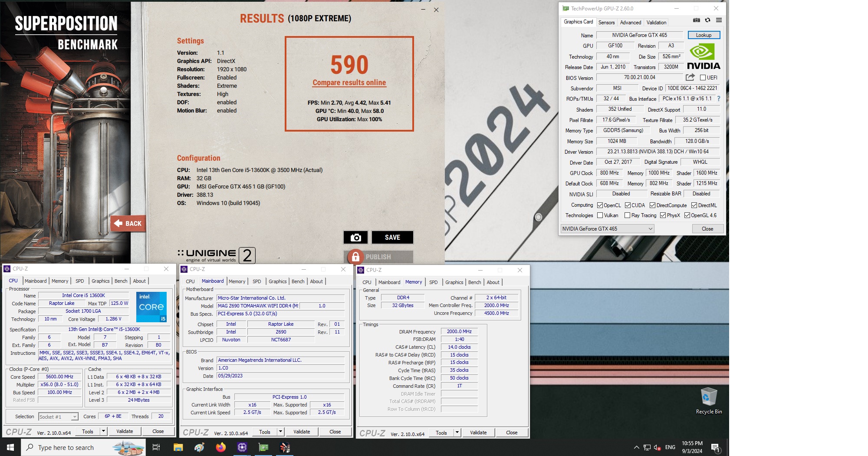Image resolution: width=868 pixels, height=456 pixels.
Task: Toggle the Ray Tracing checkbox
Action: (x=627, y=215)
